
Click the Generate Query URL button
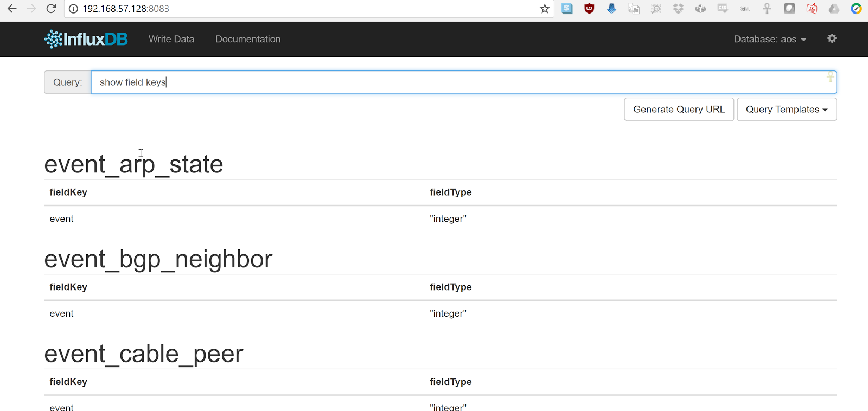(679, 110)
